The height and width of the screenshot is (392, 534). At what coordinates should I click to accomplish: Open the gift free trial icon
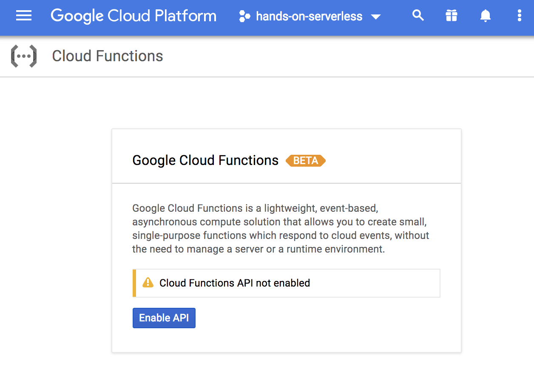tap(452, 16)
